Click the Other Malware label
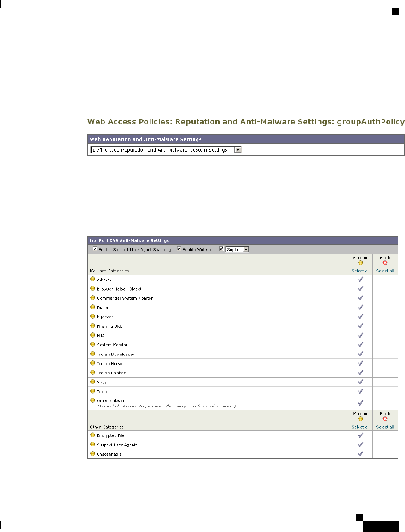The height and width of the screenshot is (532, 405). click(x=111, y=400)
